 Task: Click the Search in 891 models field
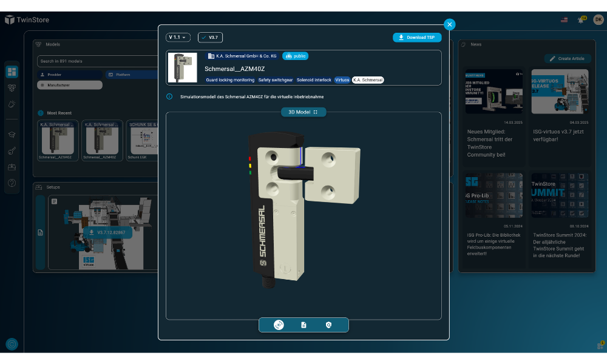click(98, 61)
